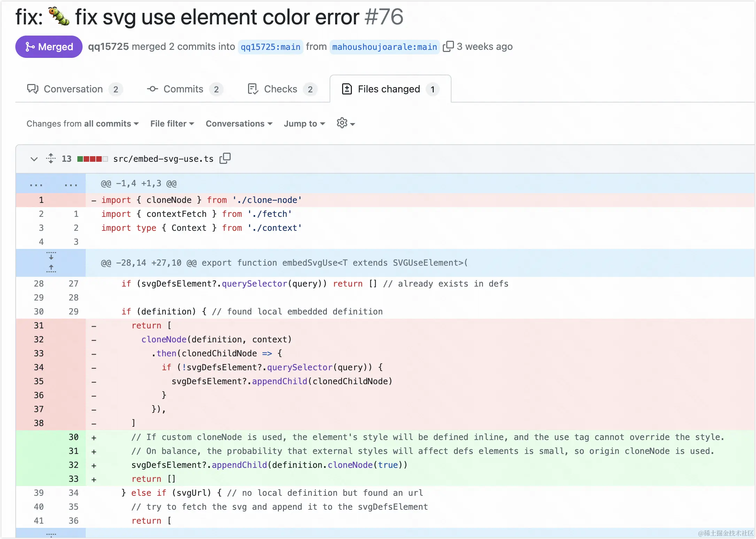Viewport: 756px width, 539px height.
Task: Open the File filter dropdown
Action: tap(172, 124)
